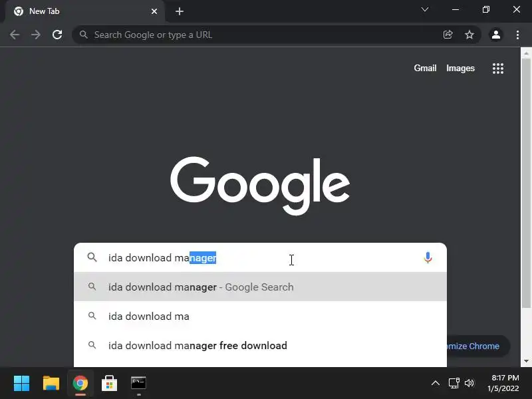This screenshot has width=532, height=399.
Task: Click the share page icon in address bar
Action: [448, 35]
